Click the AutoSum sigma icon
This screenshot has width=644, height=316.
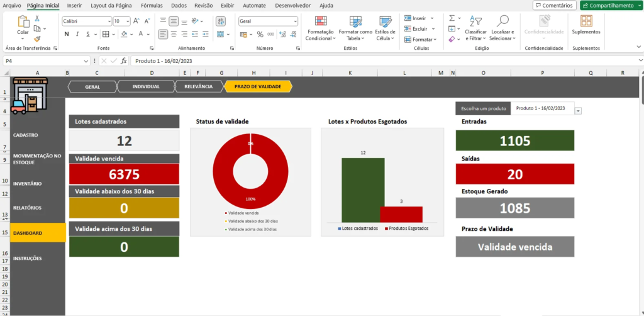pyautogui.click(x=452, y=18)
